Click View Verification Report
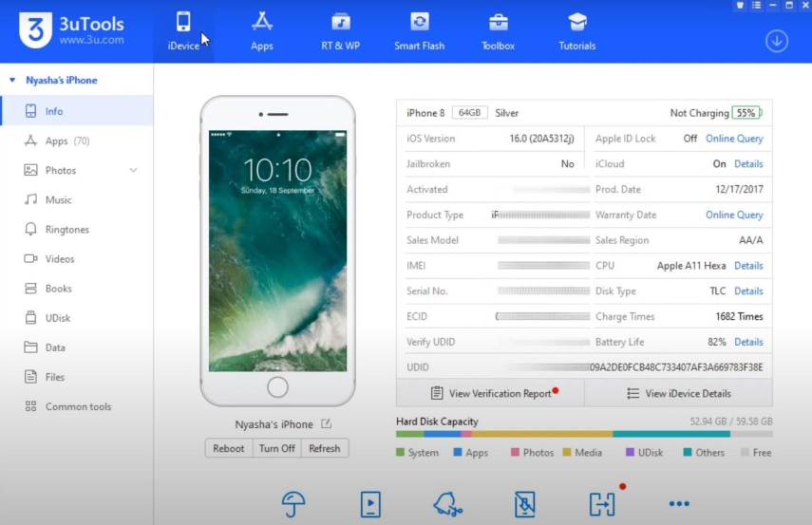 pos(490,393)
